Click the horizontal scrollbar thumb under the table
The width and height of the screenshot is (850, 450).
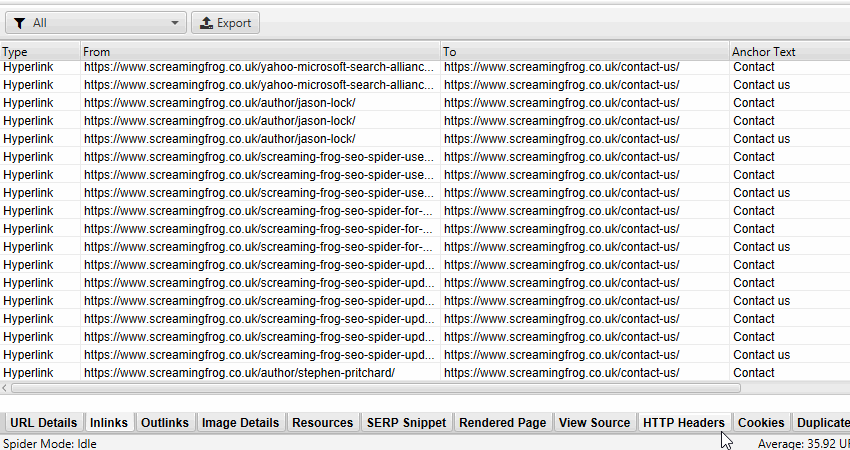tap(376, 388)
